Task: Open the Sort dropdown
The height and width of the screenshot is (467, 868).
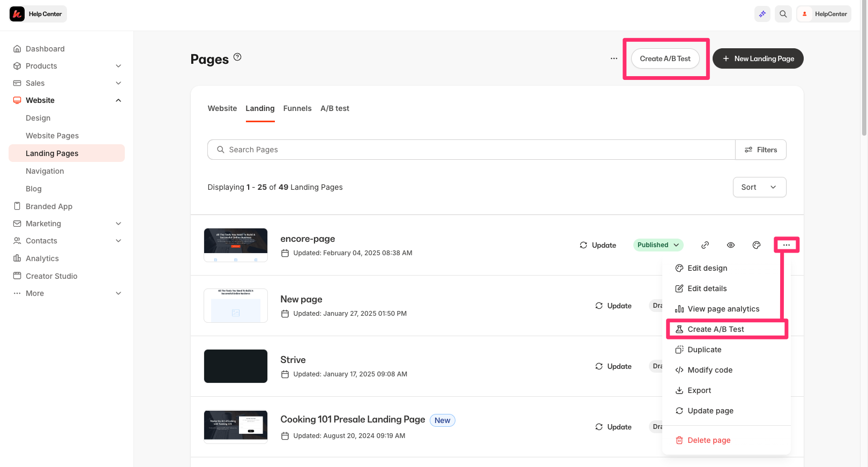Action: tap(759, 187)
